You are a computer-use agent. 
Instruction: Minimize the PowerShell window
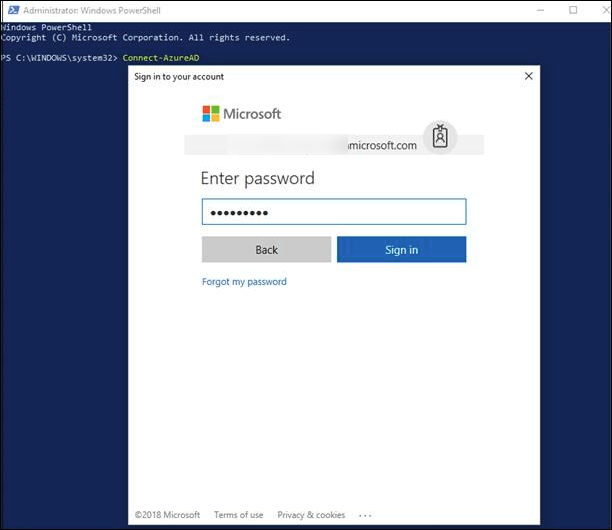pyautogui.click(x=540, y=10)
